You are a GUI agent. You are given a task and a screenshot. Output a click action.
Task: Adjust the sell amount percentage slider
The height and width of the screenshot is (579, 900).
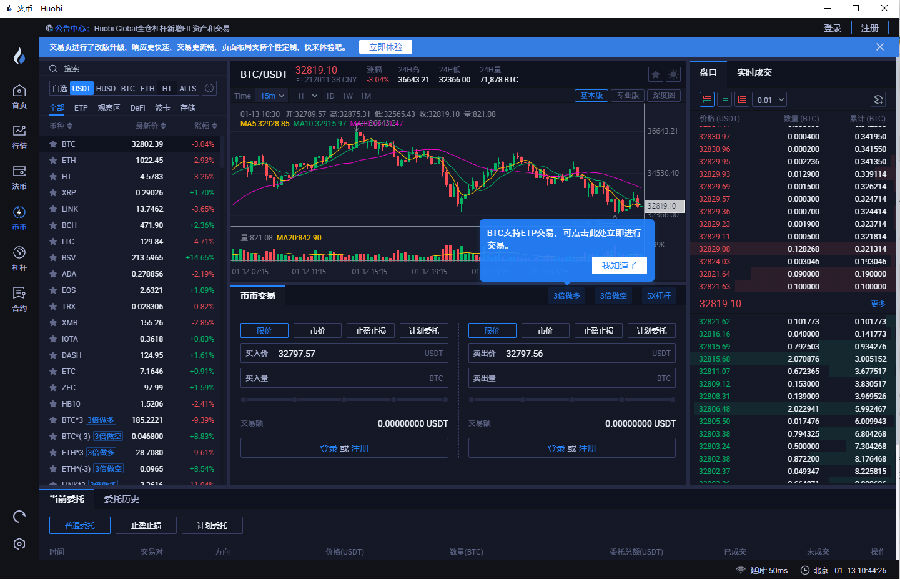coord(572,399)
